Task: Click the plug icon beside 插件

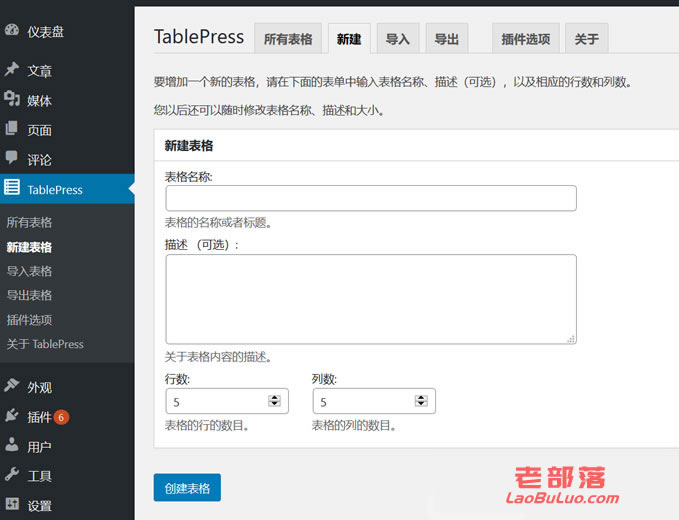Action: [12, 415]
